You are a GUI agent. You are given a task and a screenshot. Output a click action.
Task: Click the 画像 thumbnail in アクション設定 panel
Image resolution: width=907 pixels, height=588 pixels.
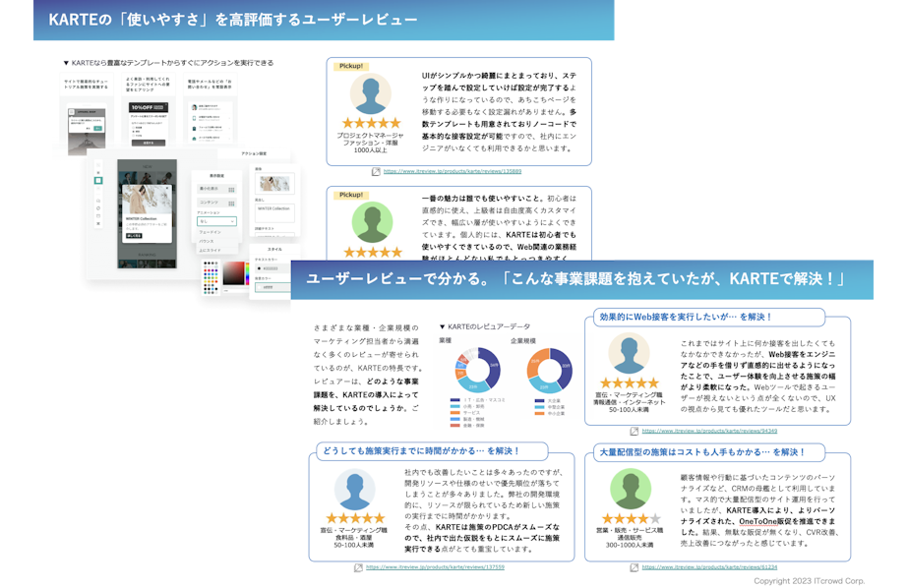pyautogui.click(x=274, y=183)
